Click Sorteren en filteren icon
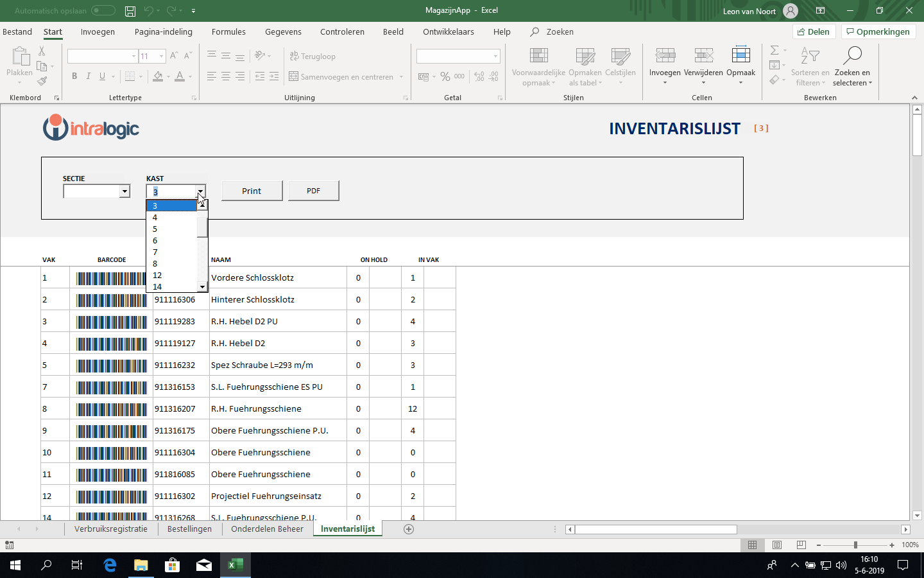This screenshot has height=578, width=924. click(x=810, y=57)
